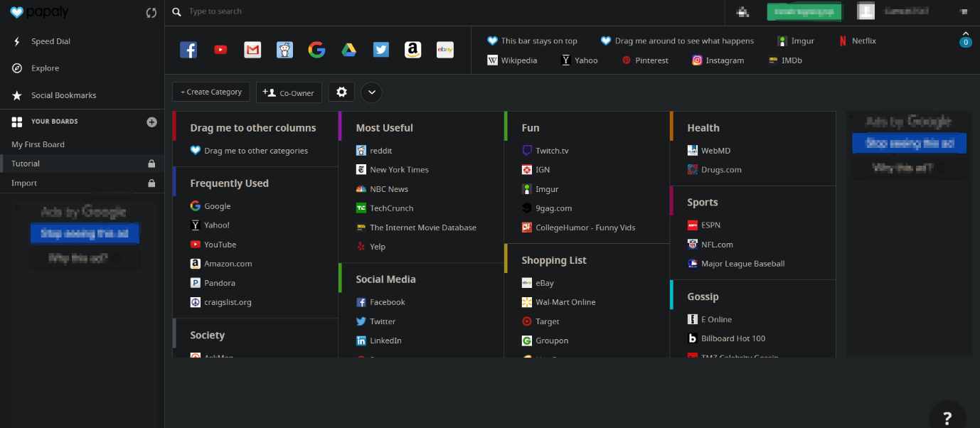The image size is (980, 428).
Task: Expand the round chevron dropdown beside settings
Action: click(x=372, y=92)
